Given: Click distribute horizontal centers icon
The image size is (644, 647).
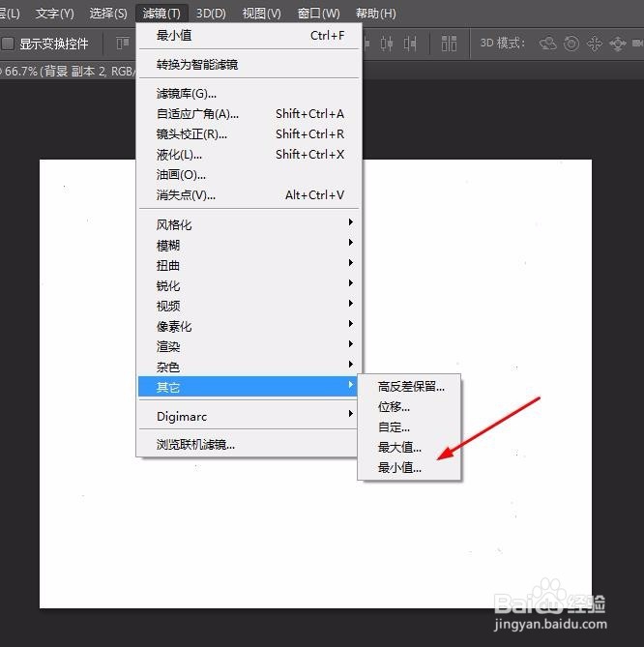Looking at the screenshot, I should 387,44.
